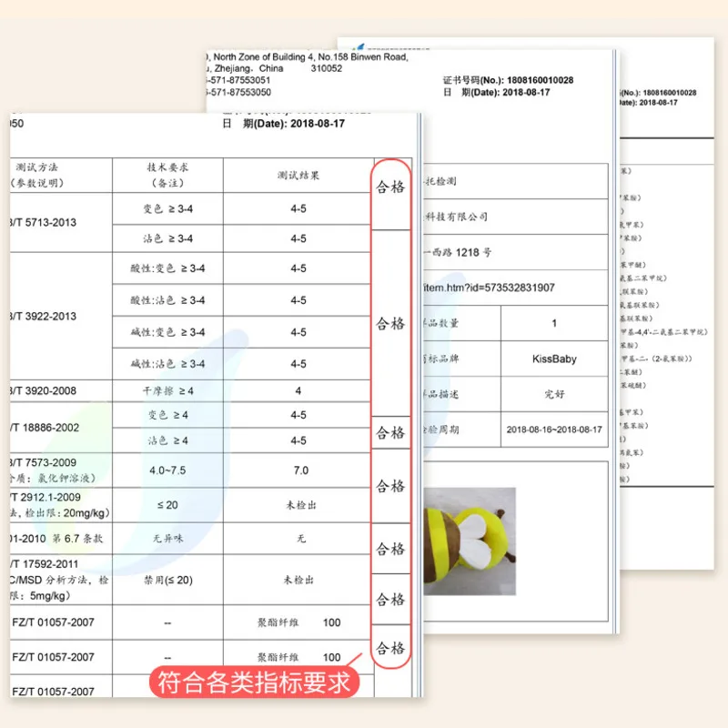The height and width of the screenshot is (728, 728).
Task: Click the pH result value 7.0
Action: click(301, 470)
